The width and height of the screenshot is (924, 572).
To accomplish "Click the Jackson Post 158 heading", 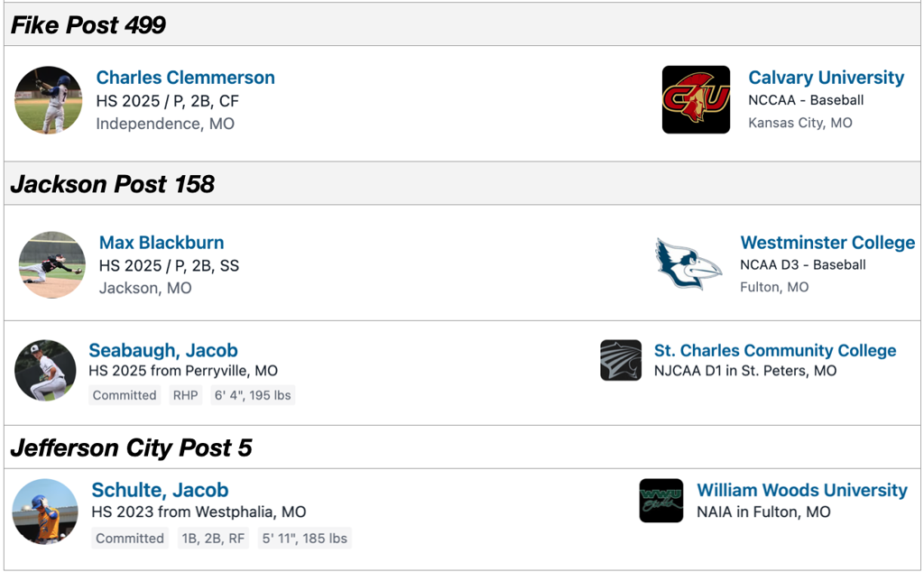I will click(113, 184).
